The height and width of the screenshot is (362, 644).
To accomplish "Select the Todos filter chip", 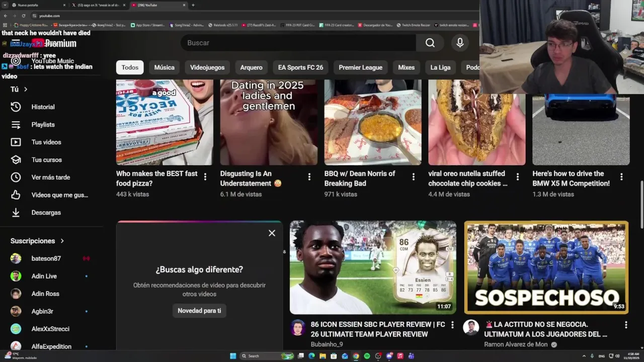I will pos(130,67).
